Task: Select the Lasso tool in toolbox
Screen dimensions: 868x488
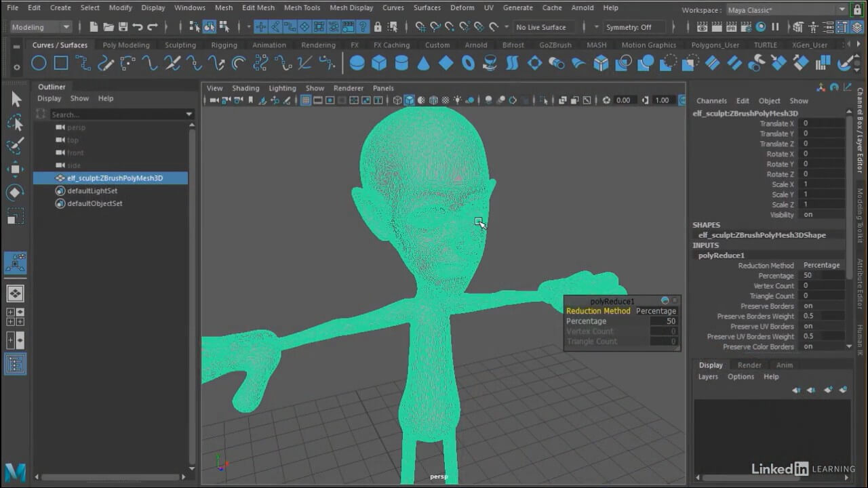Action: pos(15,123)
